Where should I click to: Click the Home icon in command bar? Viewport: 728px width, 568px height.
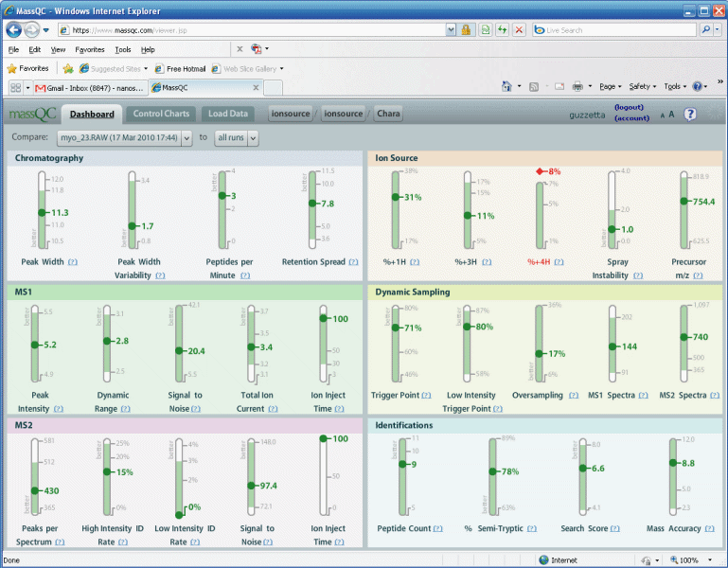[506, 86]
